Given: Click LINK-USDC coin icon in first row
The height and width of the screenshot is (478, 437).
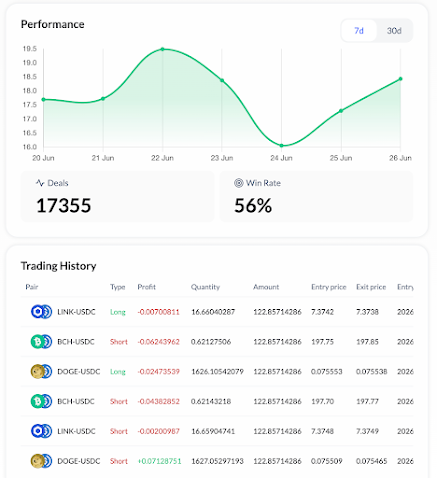Looking at the screenshot, I should tap(41, 312).
